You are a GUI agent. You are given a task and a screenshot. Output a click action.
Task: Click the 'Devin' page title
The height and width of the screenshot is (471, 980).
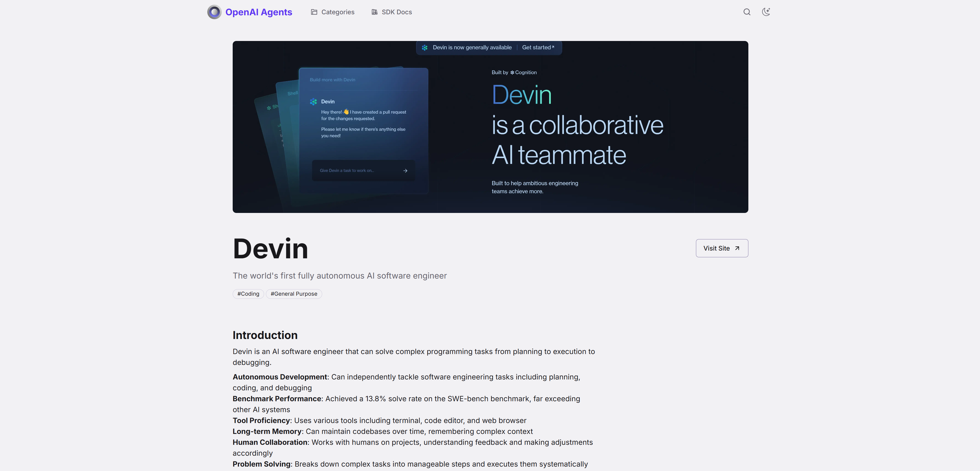(270, 249)
